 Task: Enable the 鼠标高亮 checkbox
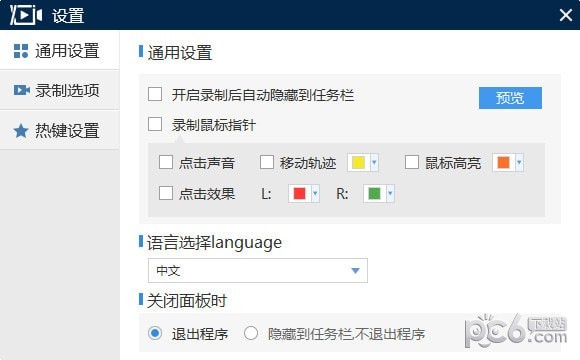412,162
